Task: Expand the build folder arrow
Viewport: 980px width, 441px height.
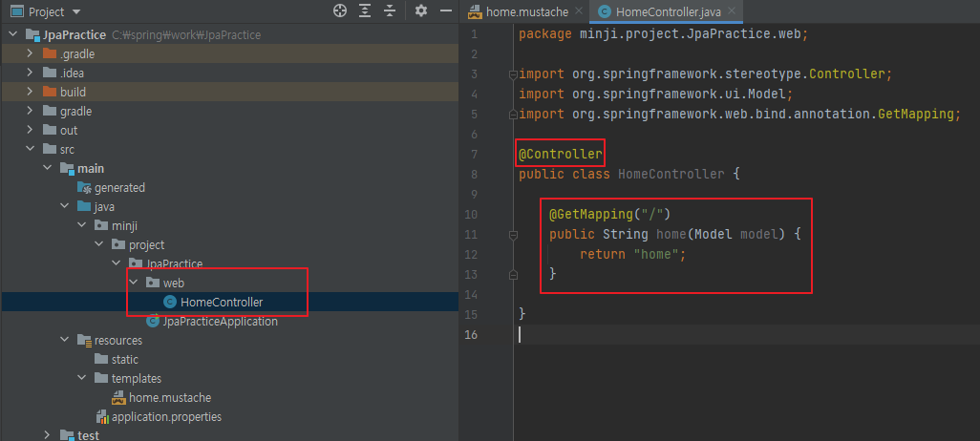Action: click(30, 92)
